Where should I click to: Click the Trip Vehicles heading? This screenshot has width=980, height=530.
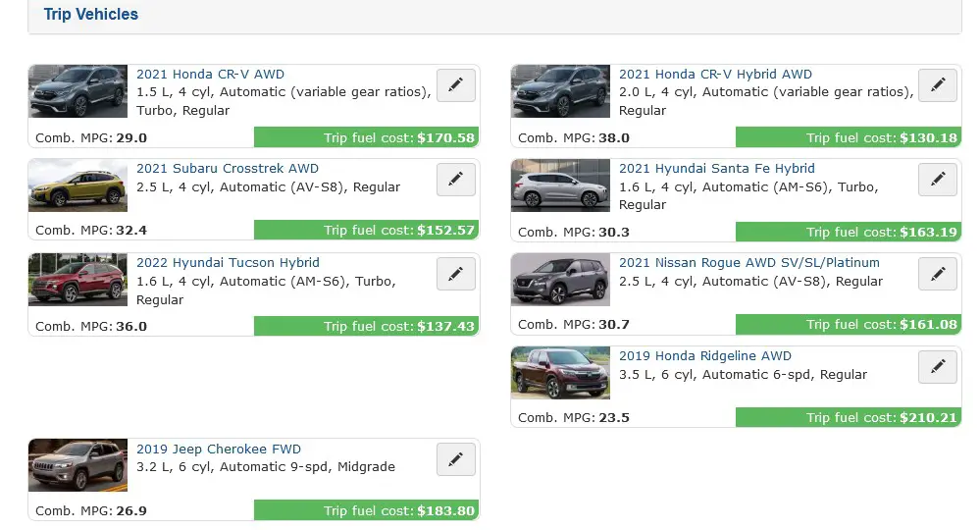coord(90,14)
